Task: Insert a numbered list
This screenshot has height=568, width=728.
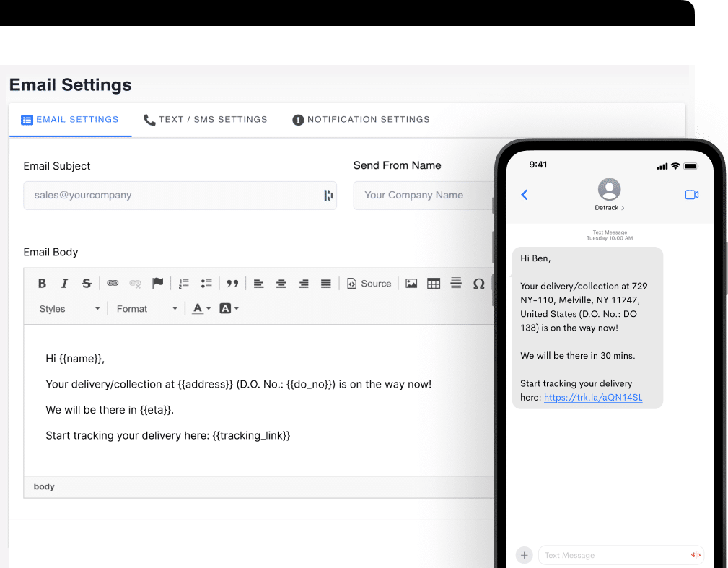Action: click(184, 284)
